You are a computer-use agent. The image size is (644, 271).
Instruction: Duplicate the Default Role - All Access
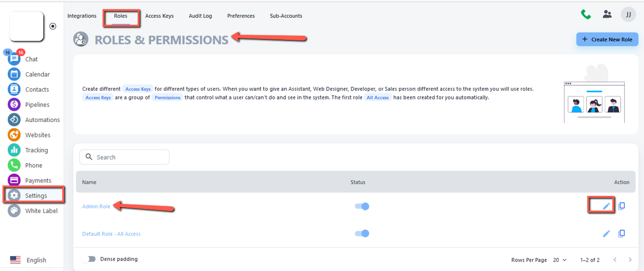pos(621,234)
